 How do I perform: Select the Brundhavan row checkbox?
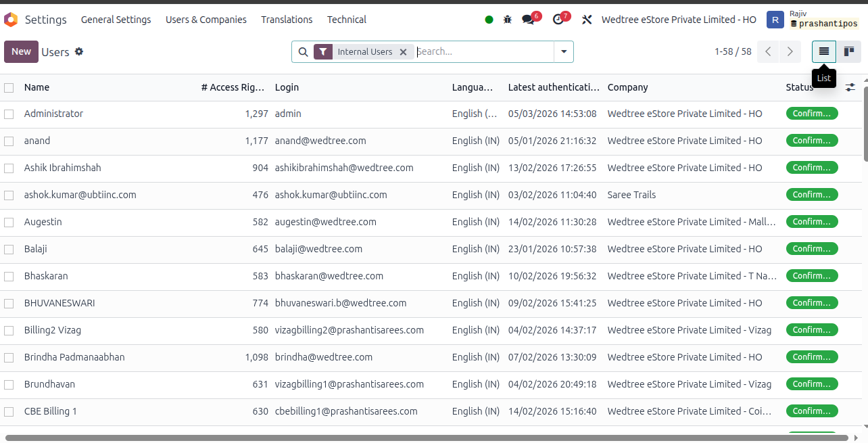pos(9,385)
